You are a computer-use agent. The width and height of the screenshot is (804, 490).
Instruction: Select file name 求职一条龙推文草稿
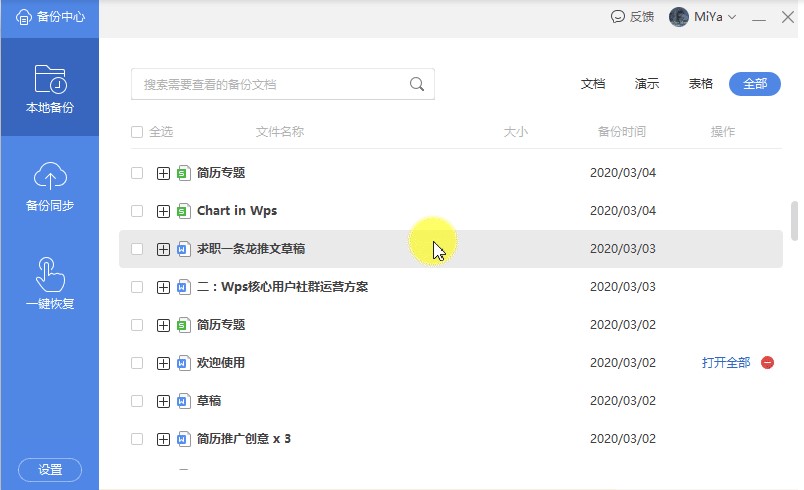point(251,249)
